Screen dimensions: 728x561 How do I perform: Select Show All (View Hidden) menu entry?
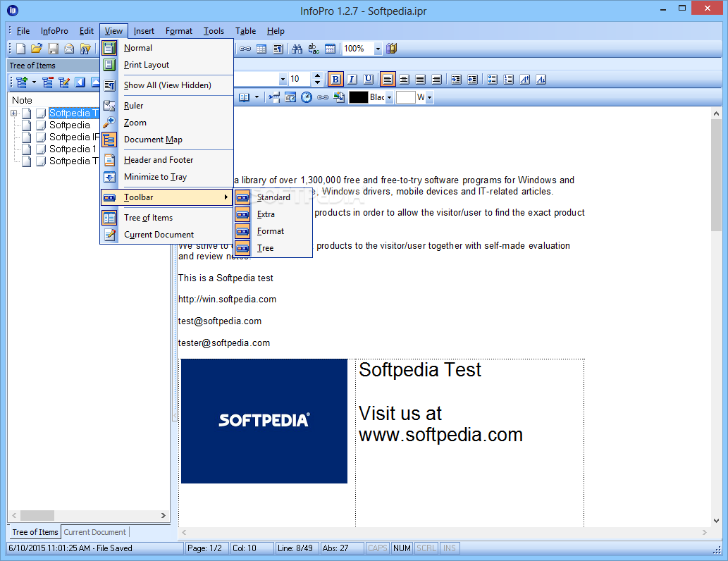coord(167,85)
